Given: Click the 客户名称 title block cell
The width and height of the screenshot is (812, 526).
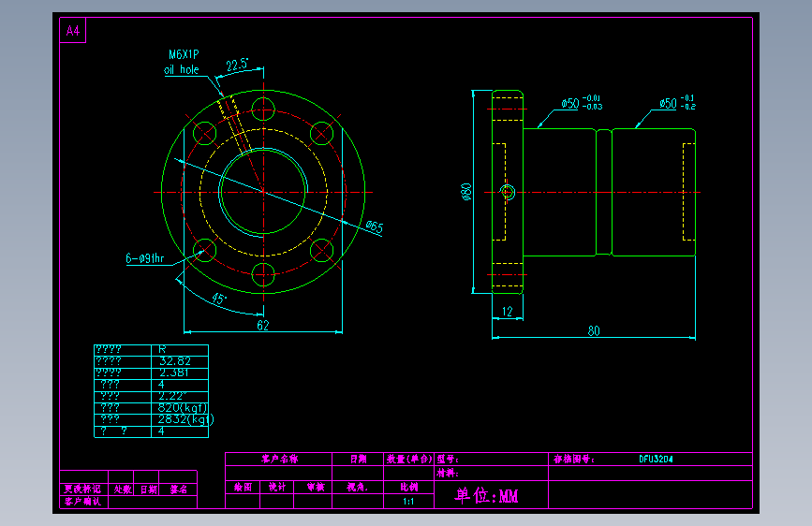Looking at the screenshot, I should pyautogui.click(x=279, y=459).
